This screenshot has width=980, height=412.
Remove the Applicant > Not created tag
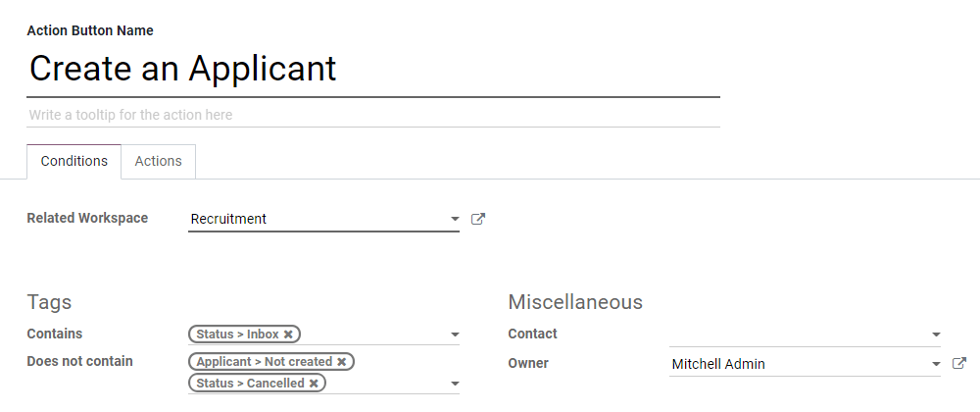(x=341, y=362)
